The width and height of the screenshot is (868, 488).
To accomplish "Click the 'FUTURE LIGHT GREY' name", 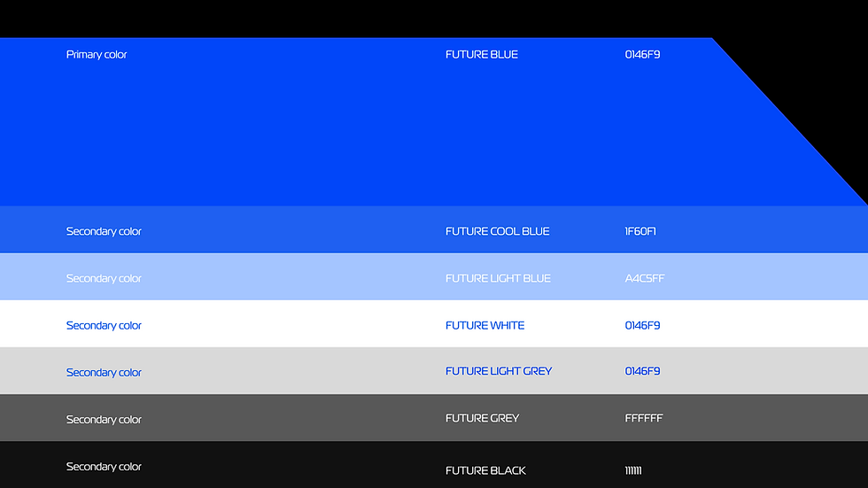I will (x=499, y=371).
